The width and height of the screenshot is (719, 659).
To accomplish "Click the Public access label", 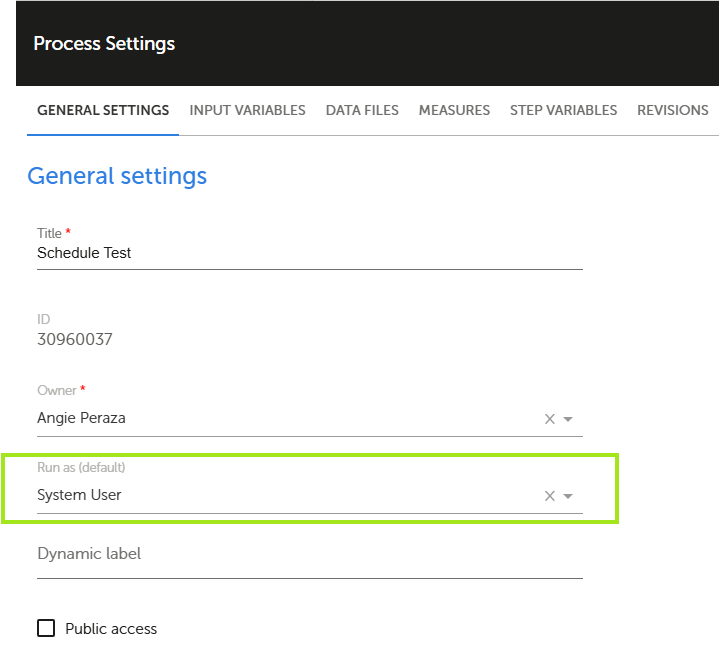I will pyautogui.click(x=111, y=629).
